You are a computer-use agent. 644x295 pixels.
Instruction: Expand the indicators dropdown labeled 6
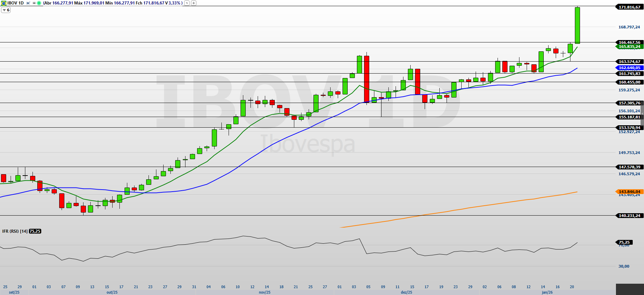click(x=6, y=10)
